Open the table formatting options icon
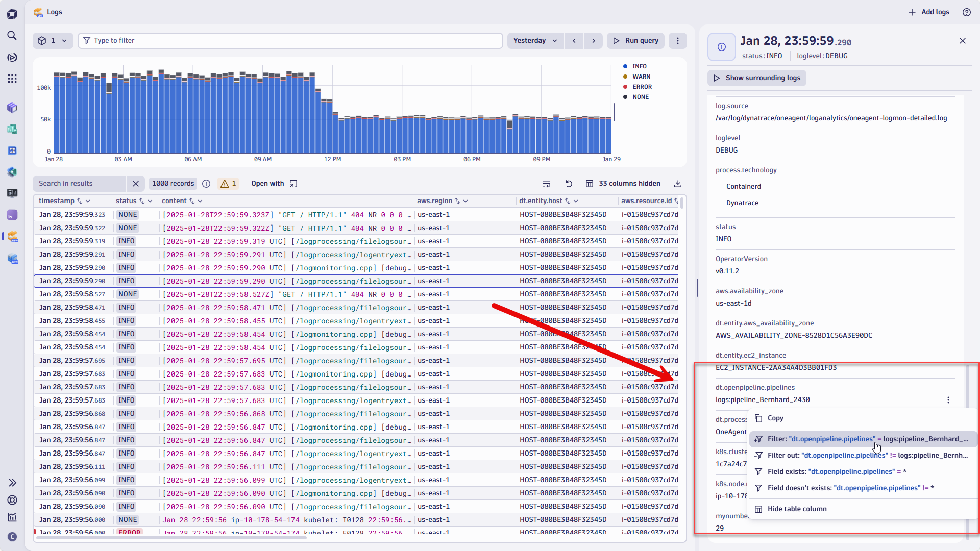This screenshot has width=980, height=551. pos(547,183)
